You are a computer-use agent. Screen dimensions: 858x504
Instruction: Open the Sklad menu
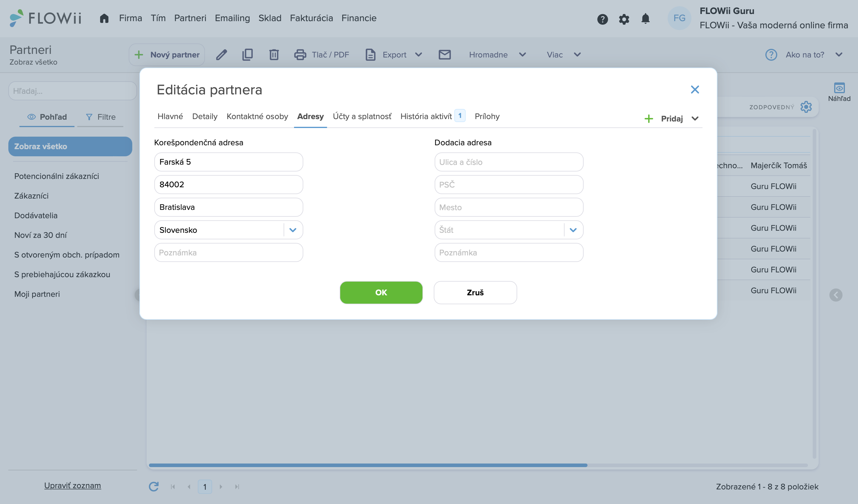270,18
